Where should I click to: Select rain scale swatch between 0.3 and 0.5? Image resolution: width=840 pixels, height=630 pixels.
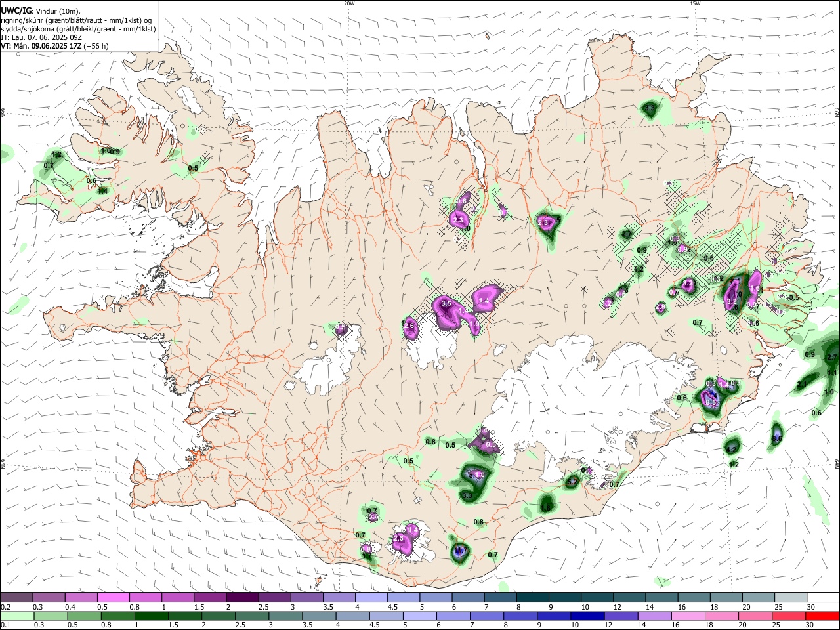[x=49, y=616]
